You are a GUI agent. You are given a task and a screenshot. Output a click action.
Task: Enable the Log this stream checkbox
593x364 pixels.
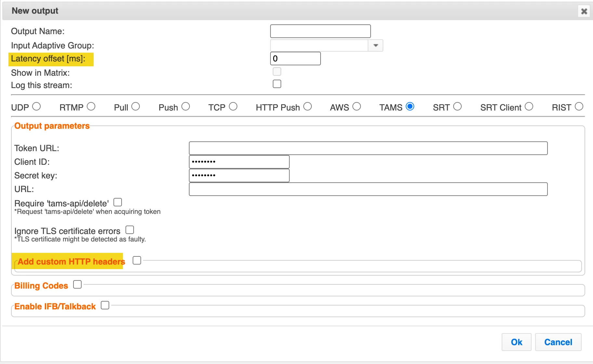coord(277,84)
